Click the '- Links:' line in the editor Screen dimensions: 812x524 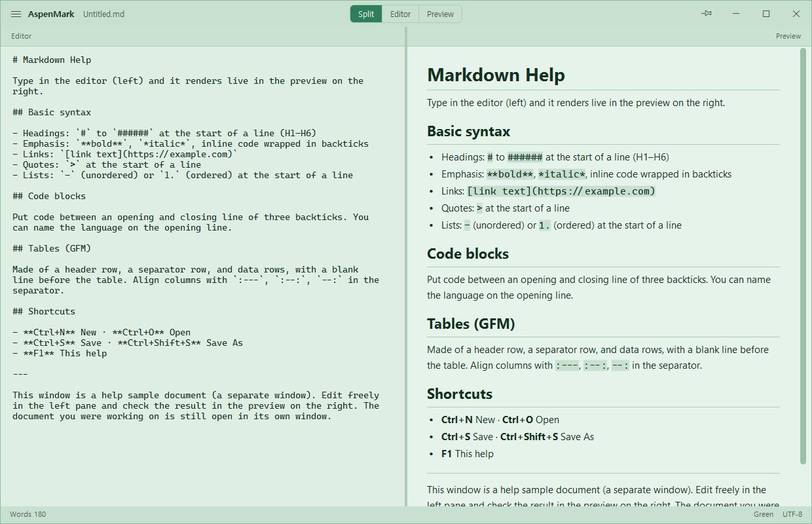(x=125, y=155)
